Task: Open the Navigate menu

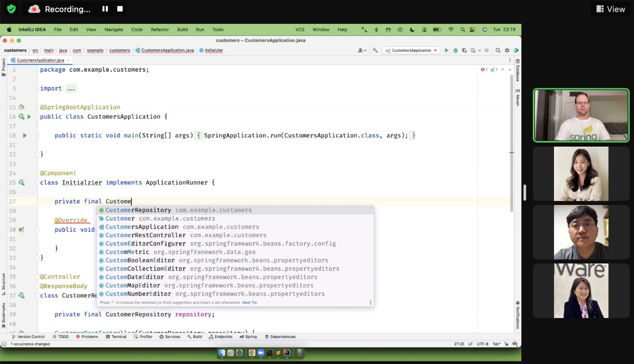Action: click(114, 29)
